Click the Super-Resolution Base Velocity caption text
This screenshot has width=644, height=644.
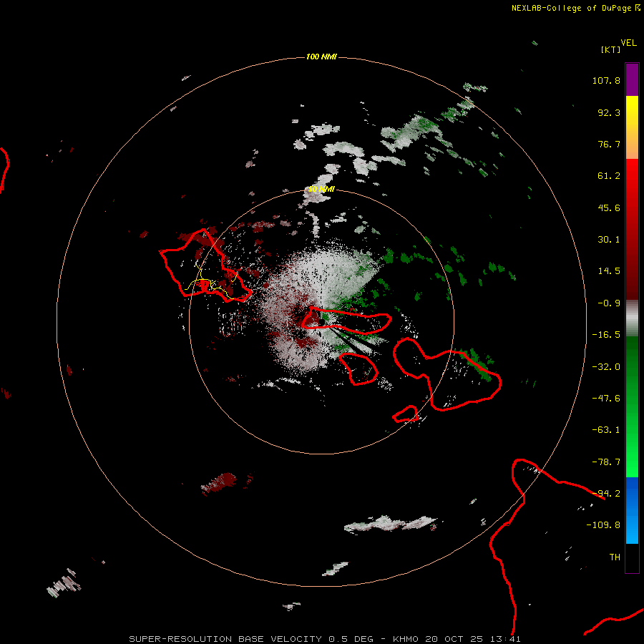tap(325, 639)
